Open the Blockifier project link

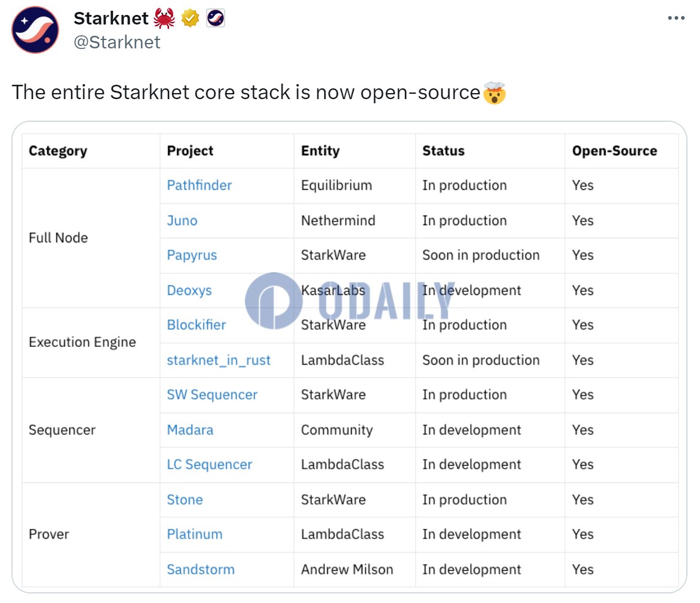click(197, 325)
